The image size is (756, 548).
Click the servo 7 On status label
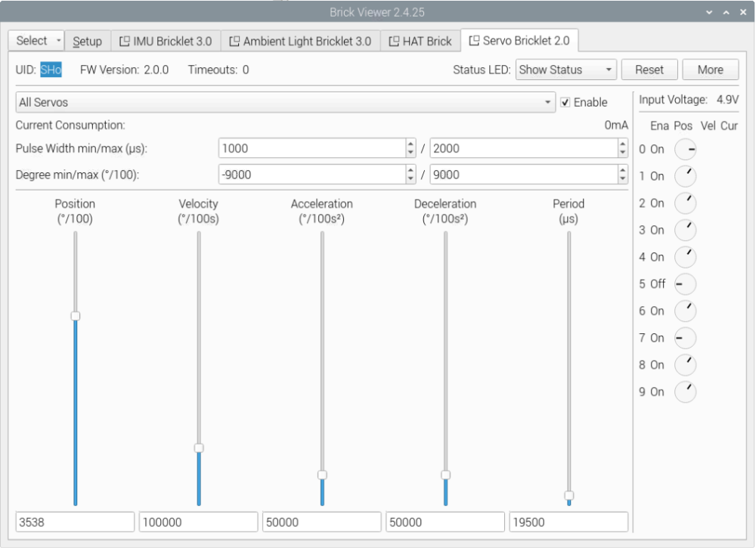(657, 338)
